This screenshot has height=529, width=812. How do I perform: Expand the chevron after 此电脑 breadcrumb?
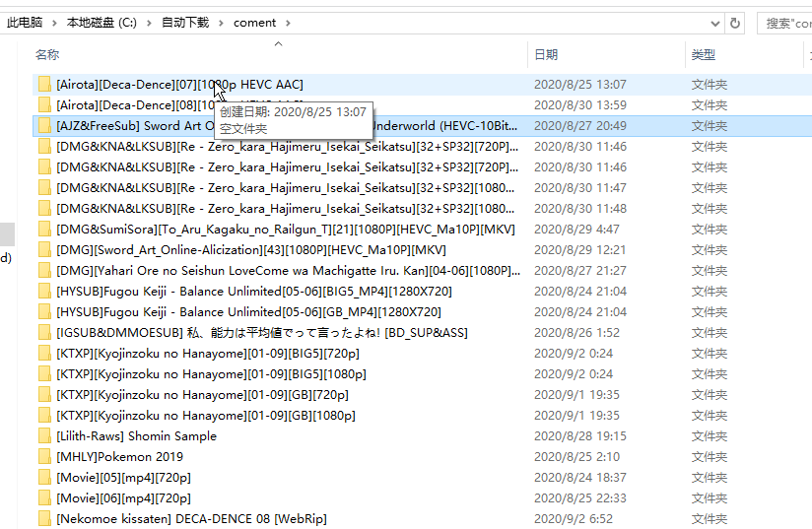(55, 23)
